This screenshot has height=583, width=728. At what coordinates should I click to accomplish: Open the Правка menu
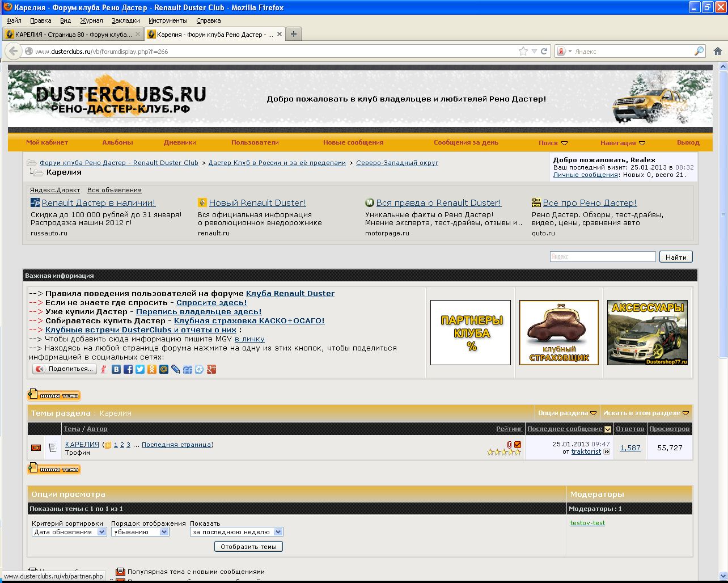point(40,20)
